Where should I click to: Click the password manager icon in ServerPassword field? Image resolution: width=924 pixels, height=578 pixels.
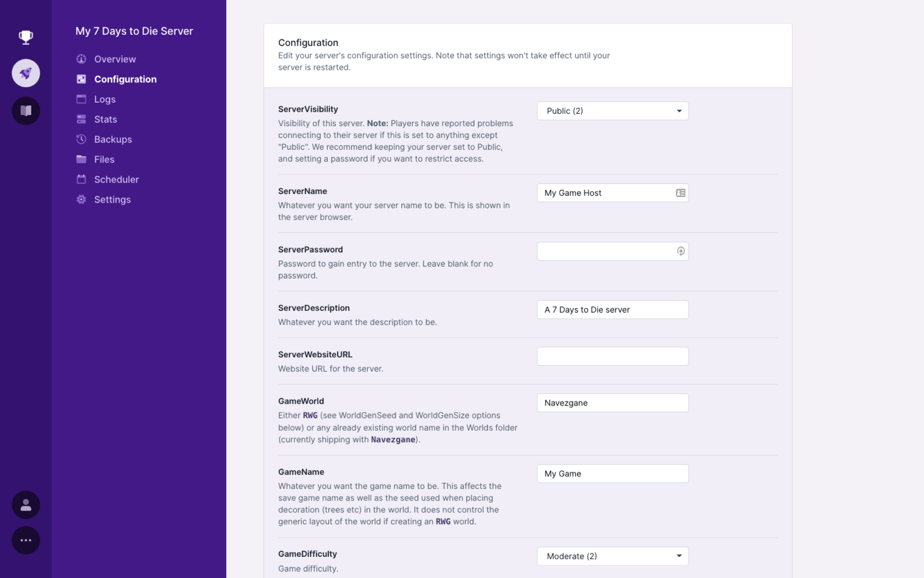[x=680, y=251]
